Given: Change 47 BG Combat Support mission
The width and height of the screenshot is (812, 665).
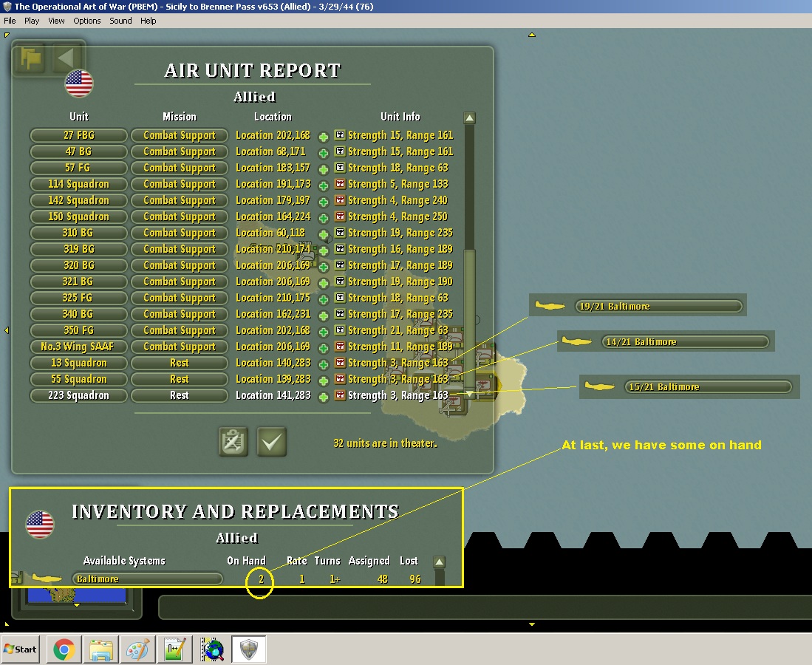Looking at the screenshot, I should point(180,151).
